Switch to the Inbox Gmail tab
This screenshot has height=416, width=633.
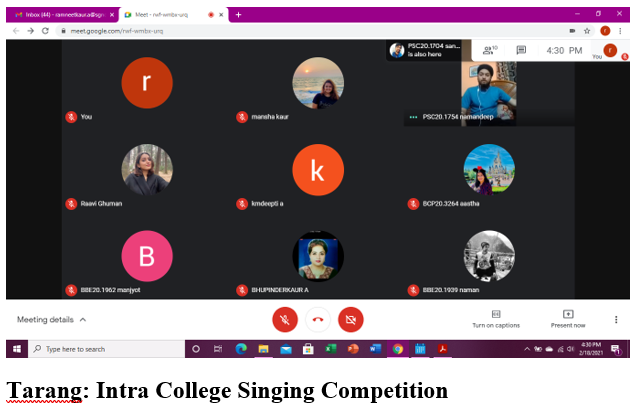point(63,15)
